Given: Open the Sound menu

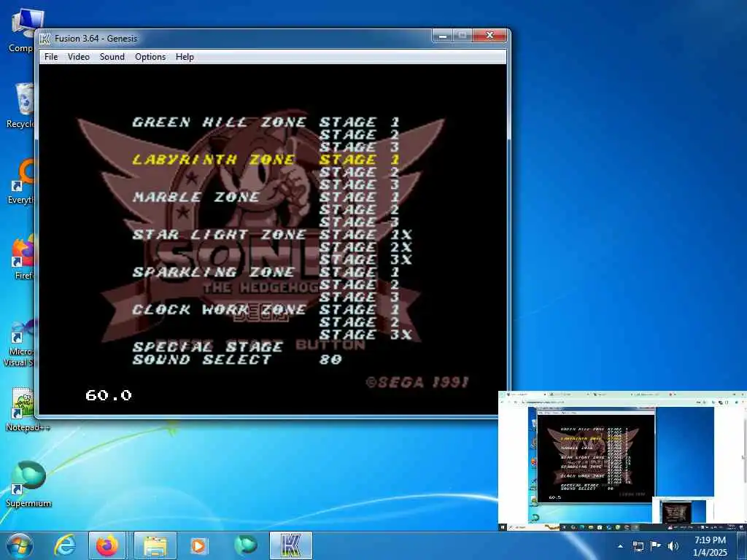Looking at the screenshot, I should point(112,57).
